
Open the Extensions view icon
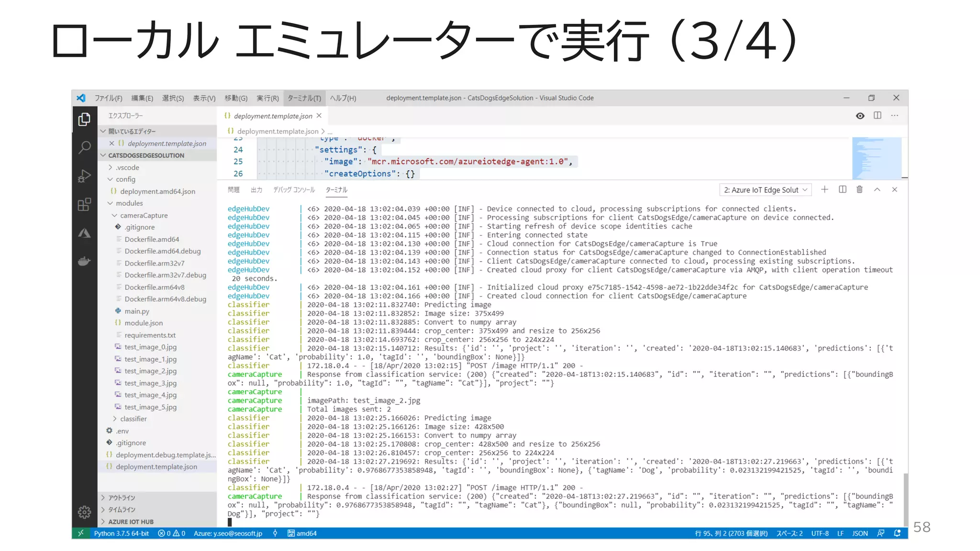pos(84,204)
